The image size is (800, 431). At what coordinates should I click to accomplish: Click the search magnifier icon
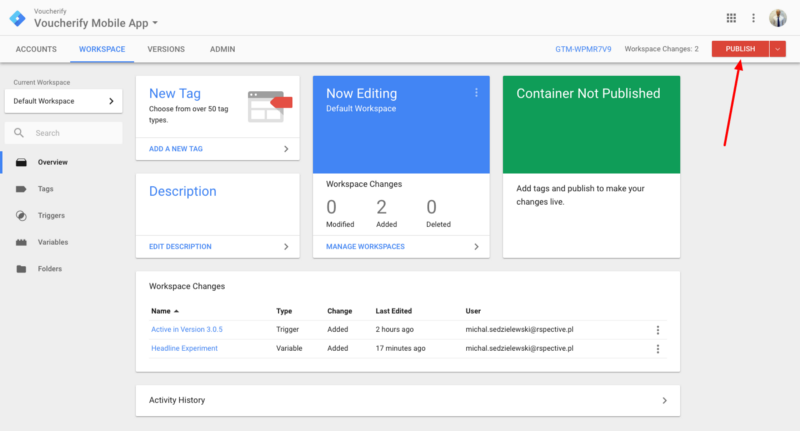click(x=19, y=133)
